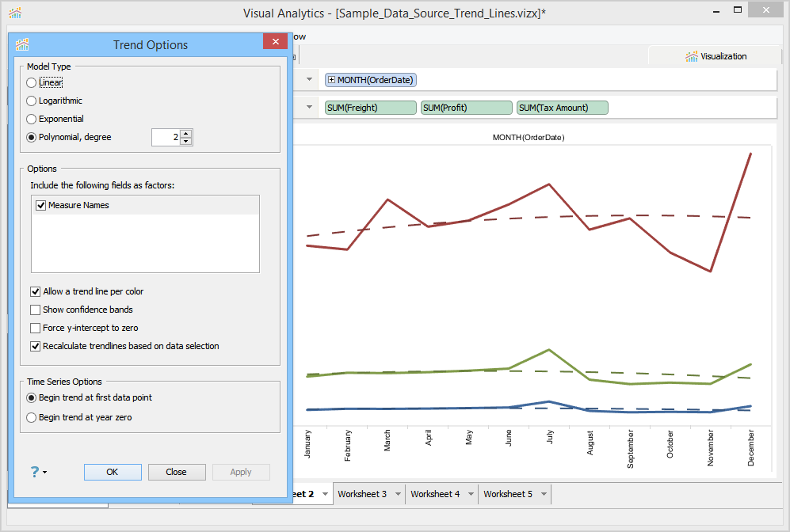790x532 pixels.
Task: Click the Visualization tab chart icon
Action: point(691,56)
